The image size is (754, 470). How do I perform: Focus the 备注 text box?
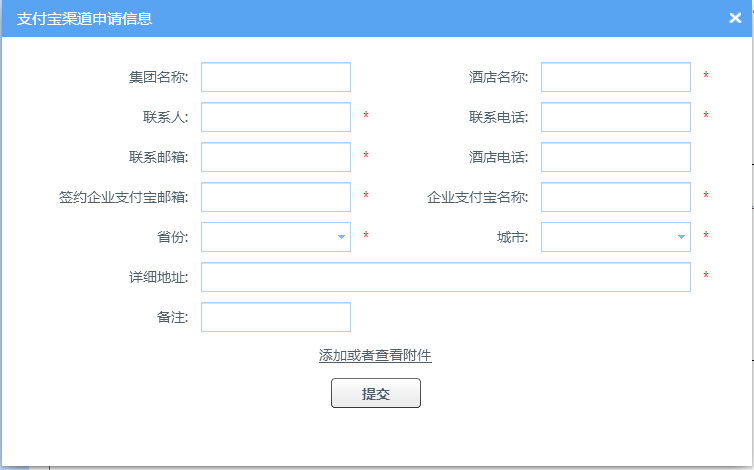tap(276, 317)
